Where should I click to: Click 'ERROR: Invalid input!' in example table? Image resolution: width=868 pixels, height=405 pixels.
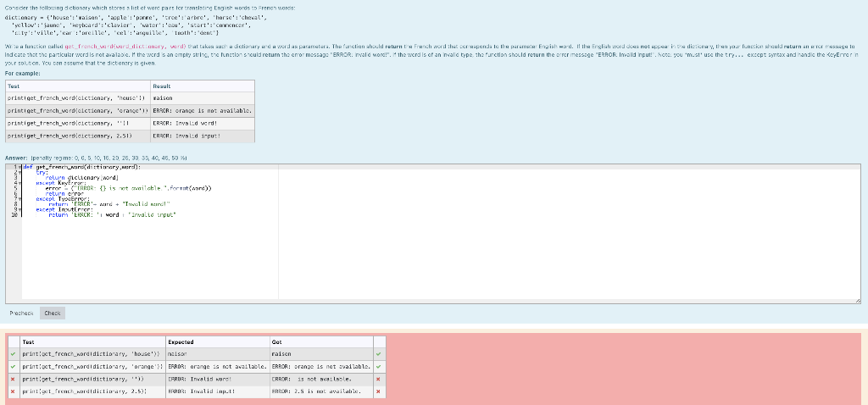tap(186, 136)
